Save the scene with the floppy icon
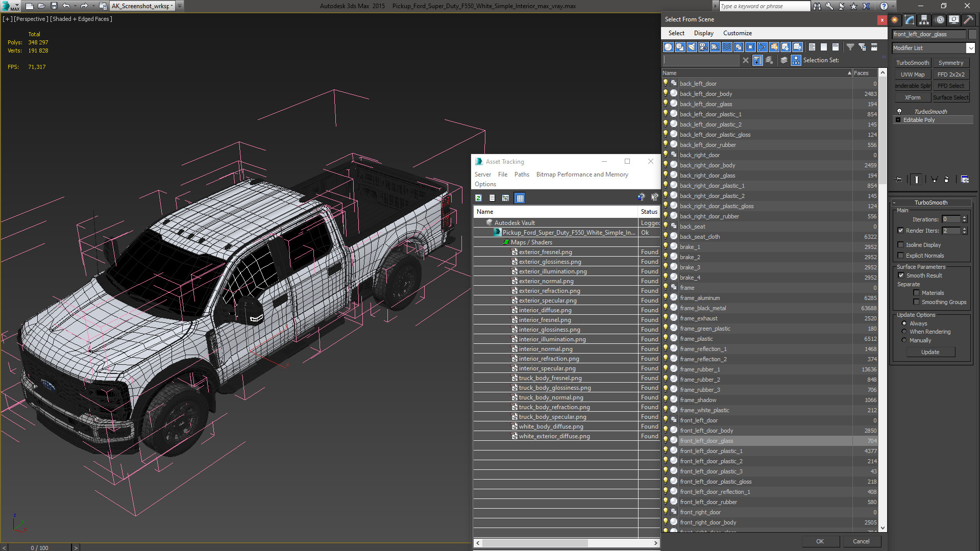Viewport: 980px width, 551px height. point(54,6)
